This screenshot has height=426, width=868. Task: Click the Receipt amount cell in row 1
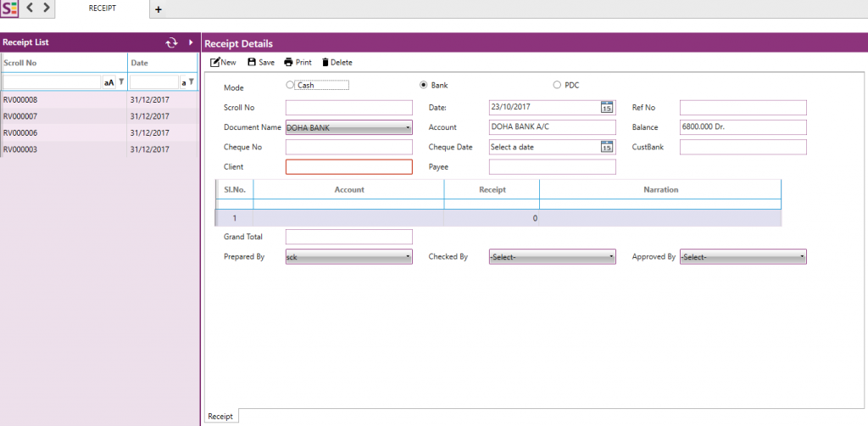(x=492, y=218)
